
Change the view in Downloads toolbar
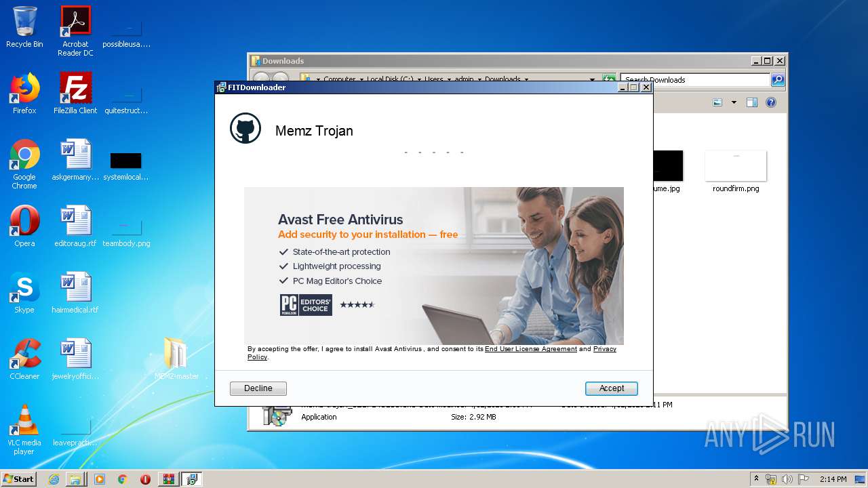[x=717, y=102]
